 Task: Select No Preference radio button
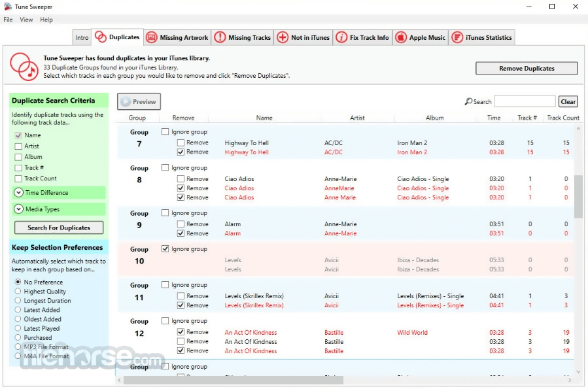click(x=18, y=282)
